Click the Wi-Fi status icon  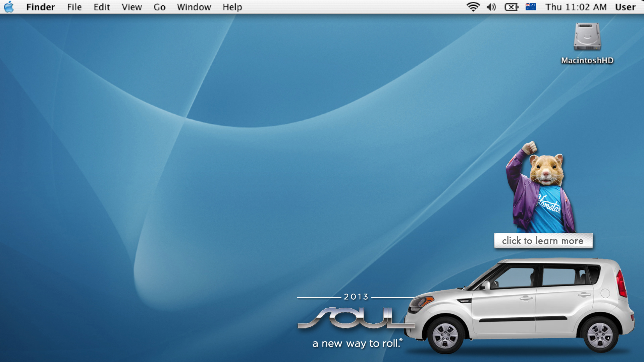473,7
